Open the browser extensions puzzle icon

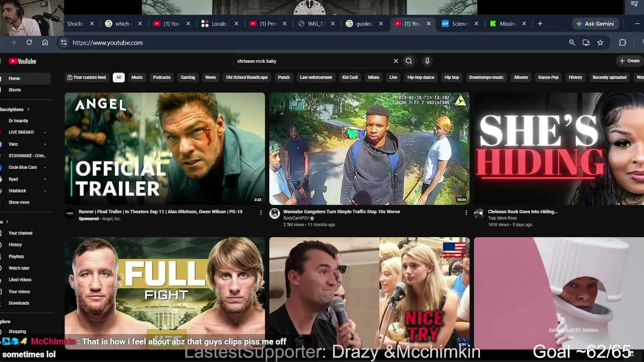click(x=622, y=43)
